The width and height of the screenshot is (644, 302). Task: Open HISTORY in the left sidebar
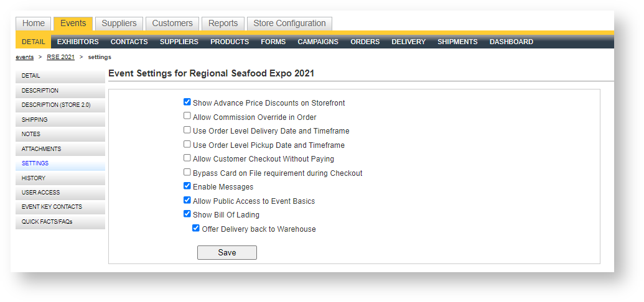click(x=34, y=178)
